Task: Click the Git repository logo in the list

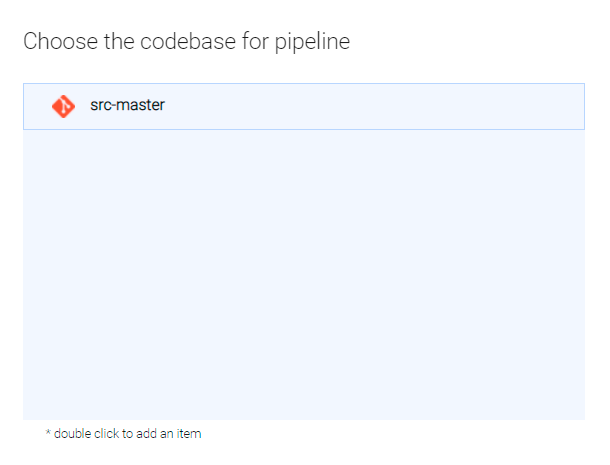Action: (63, 106)
